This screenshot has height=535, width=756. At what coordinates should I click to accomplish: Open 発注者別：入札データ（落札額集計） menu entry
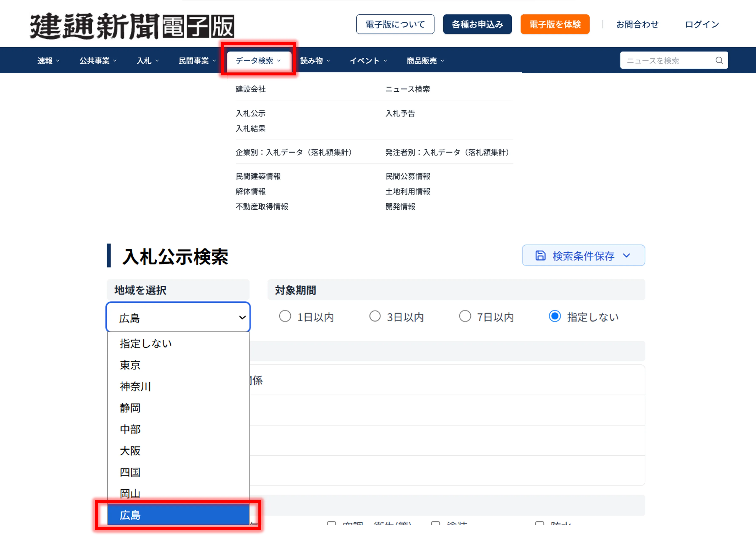coord(447,152)
